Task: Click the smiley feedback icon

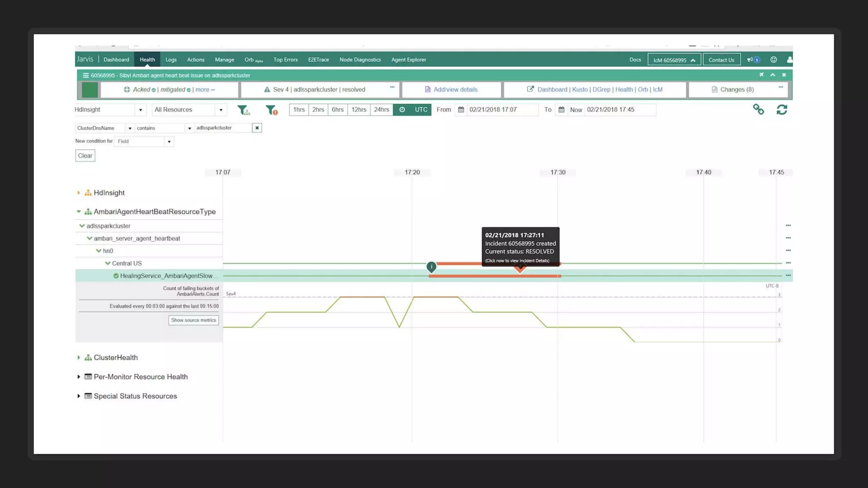Action: coord(773,60)
